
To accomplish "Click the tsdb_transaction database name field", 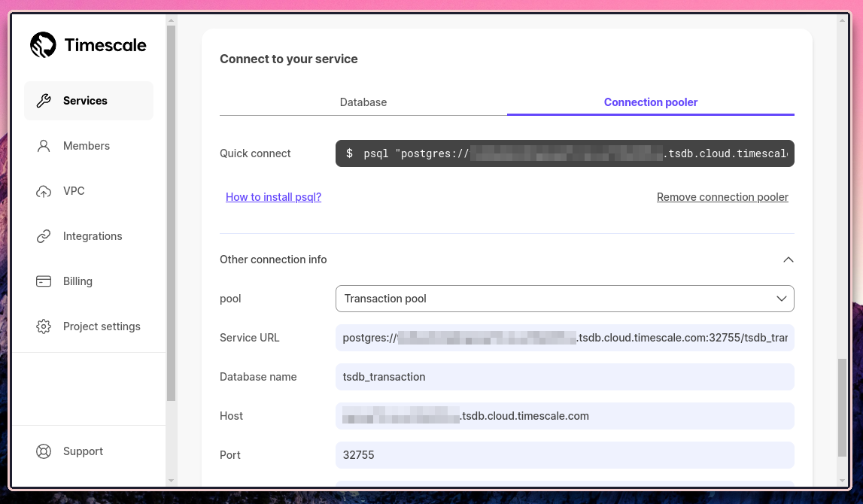I will (565, 377).
